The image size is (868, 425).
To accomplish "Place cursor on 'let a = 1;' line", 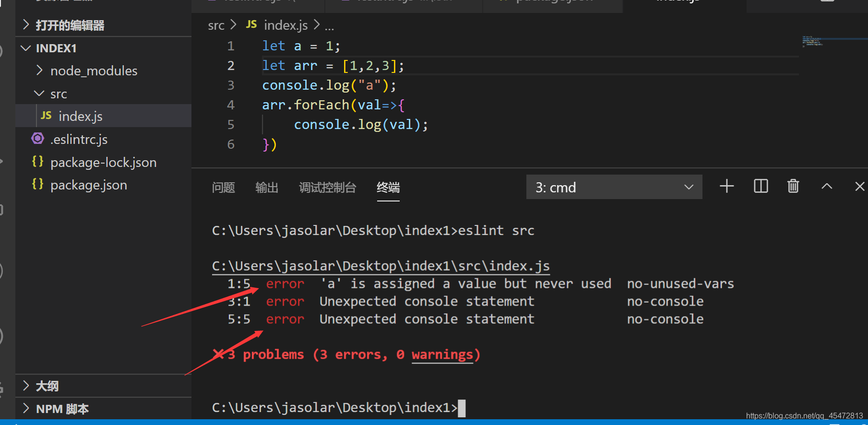I will (x=301, y=46).
